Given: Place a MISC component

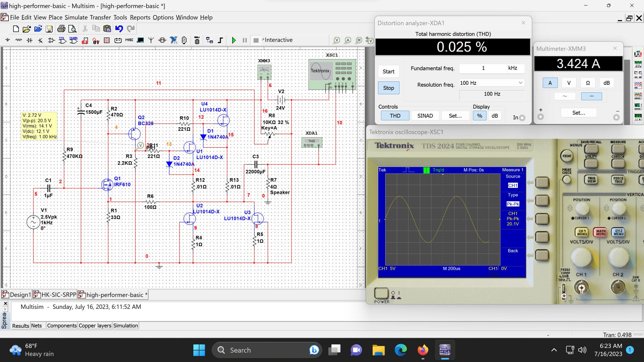Looking at the screenshot, I should (129, 40).
